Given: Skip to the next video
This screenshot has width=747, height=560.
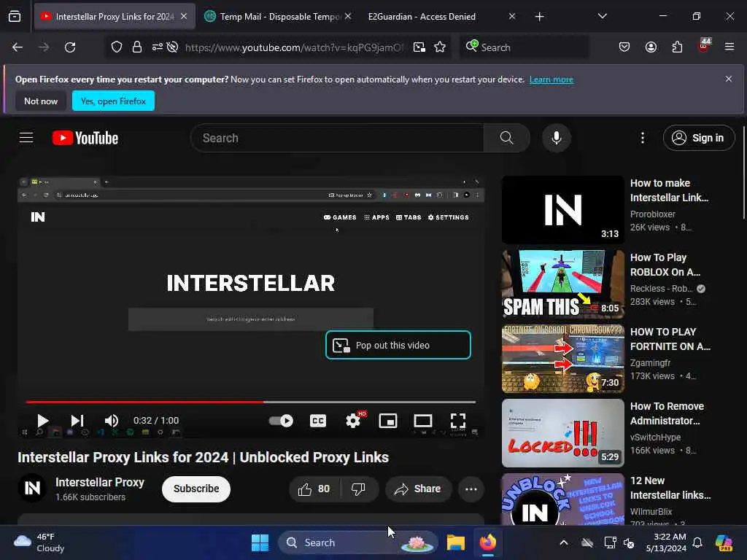Looking at the screenshot, I should [77, 421].
